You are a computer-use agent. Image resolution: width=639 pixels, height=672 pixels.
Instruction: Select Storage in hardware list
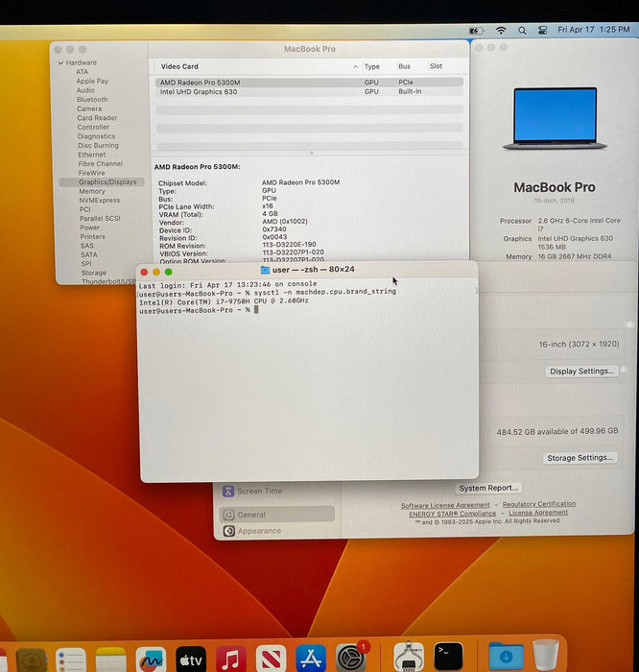click(x=94, y=273)
